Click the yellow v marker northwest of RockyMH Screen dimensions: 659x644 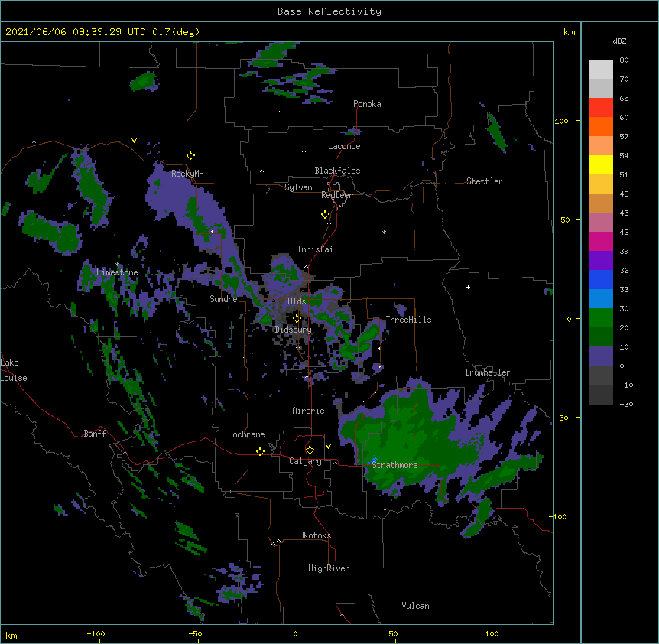pyautogui.click(x=134, y=141)
